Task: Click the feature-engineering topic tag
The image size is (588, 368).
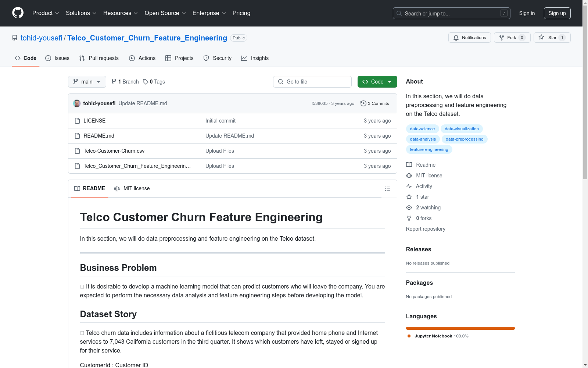Action: pos(429,149)
